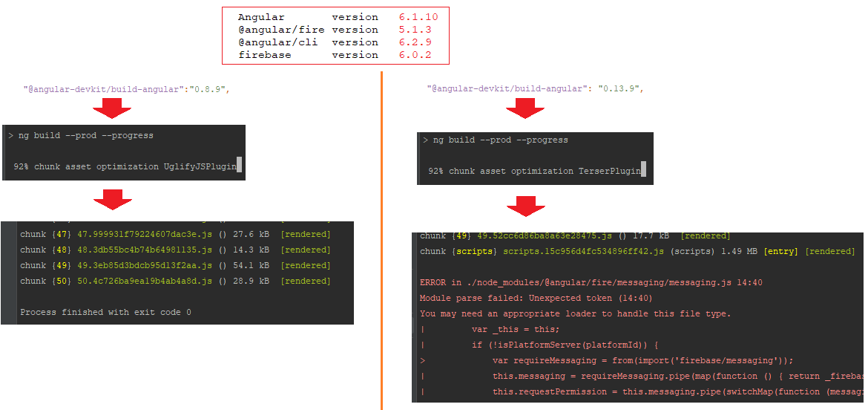Click the build-angular "0.8.9" version string
The height and width of the screenshot is (410, 868).
pyautogui.click(x=207, y=89)
